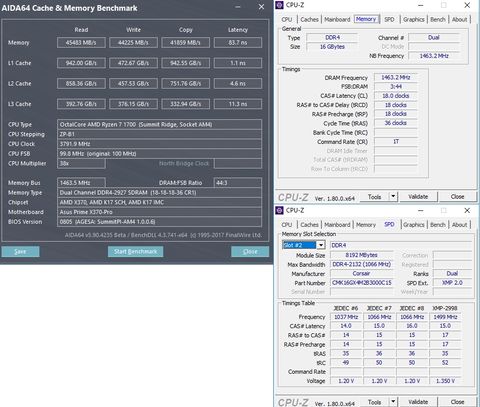Screen dimensions: 480x407
Task: Click the L3 Cache latency value box
Action: (238, 104)
